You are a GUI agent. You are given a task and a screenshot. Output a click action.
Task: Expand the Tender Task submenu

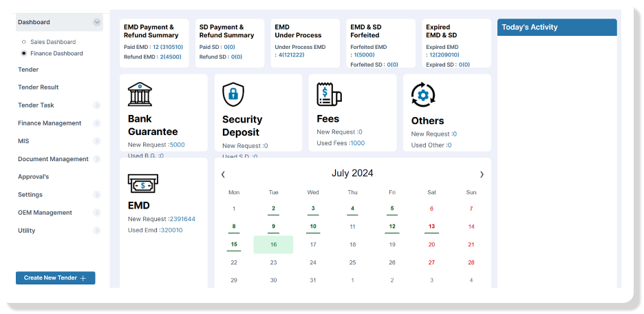coord(96,105)
